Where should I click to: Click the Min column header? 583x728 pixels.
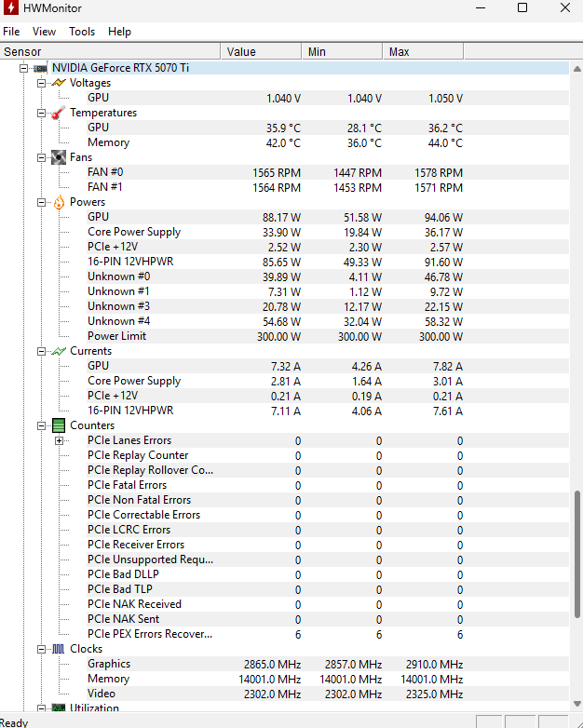(x=342, y=51)
